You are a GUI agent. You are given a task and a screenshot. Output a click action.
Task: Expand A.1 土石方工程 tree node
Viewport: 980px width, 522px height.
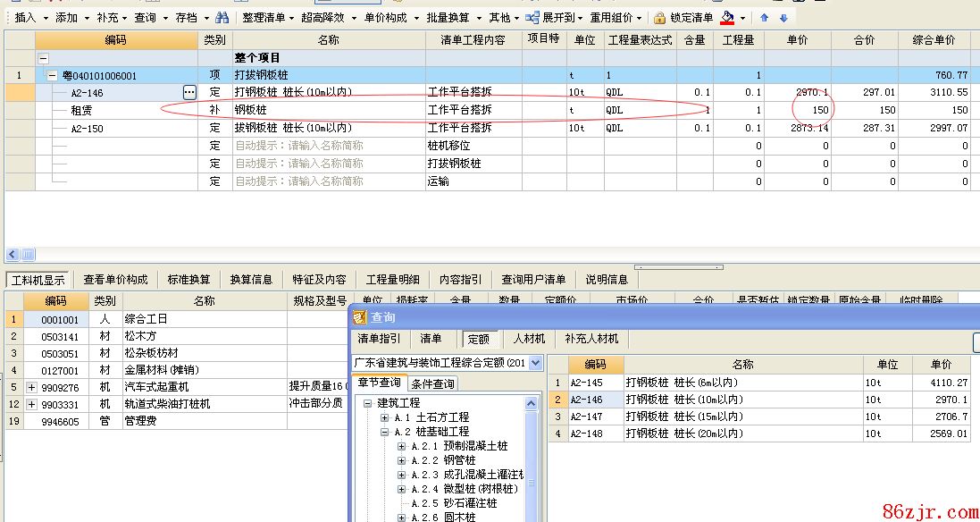coord(385,417)
